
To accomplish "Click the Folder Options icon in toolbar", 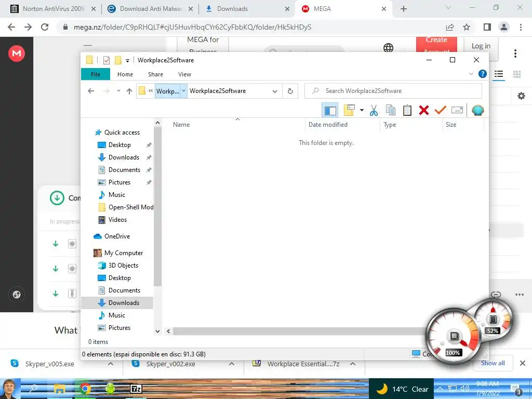I will coord(349,110).
